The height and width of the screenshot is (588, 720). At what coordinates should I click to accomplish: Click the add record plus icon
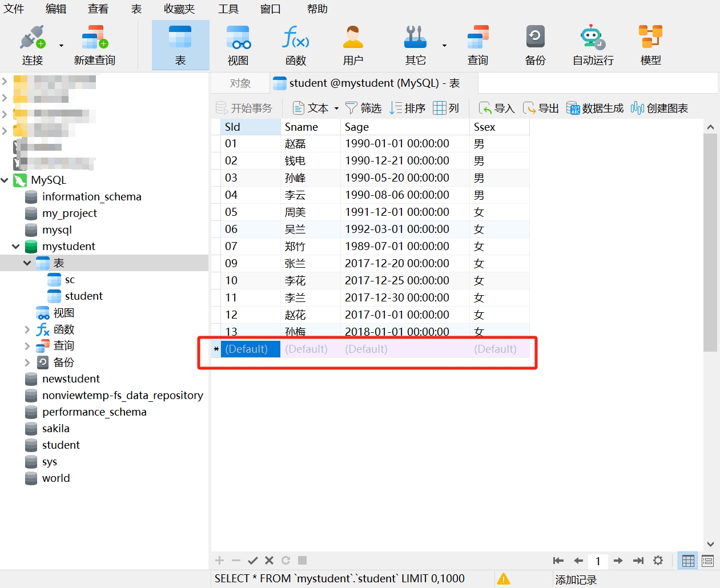[219, 561]
